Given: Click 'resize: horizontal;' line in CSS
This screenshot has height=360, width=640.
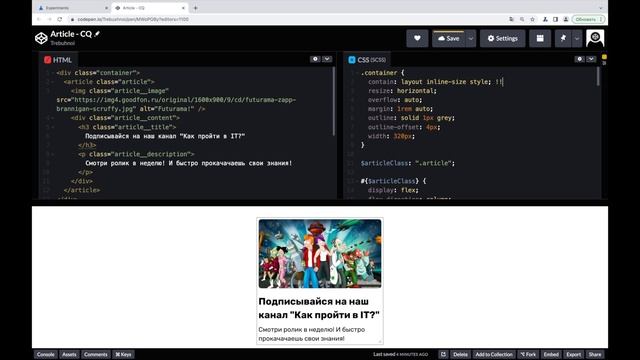Looking at the screenshot, I should click(x=402, y=91).
